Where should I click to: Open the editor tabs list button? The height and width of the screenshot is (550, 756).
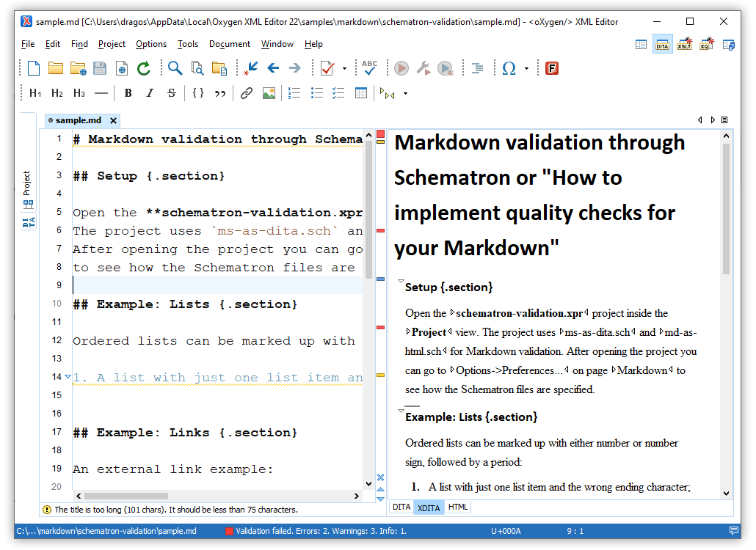[724, 120]
